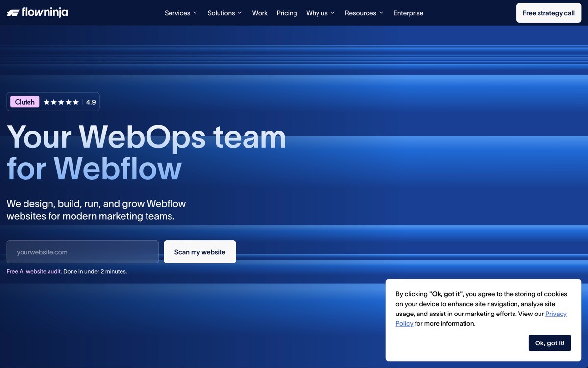Click the five-star rating icons
The height and width of the screenshot is (368, 588).
tap(61, 102)
